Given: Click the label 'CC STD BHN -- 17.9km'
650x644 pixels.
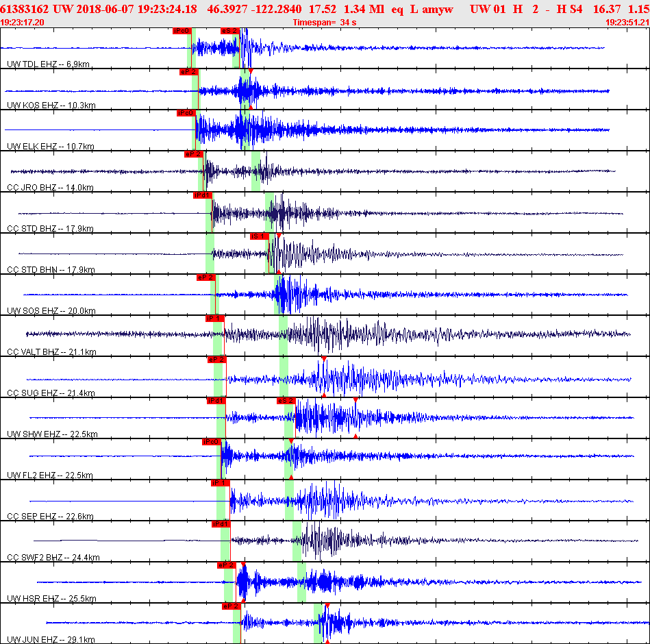Looking at the screenshot, I should pyautogui.click(x=51, y=269).
